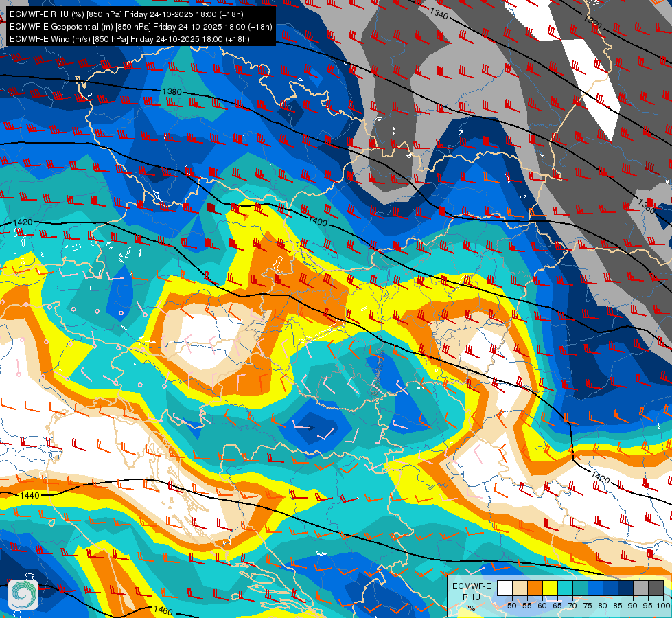
Task: Select the ECMWF-E Wind (m/s) title line
Action: click(x=130, y=39)
